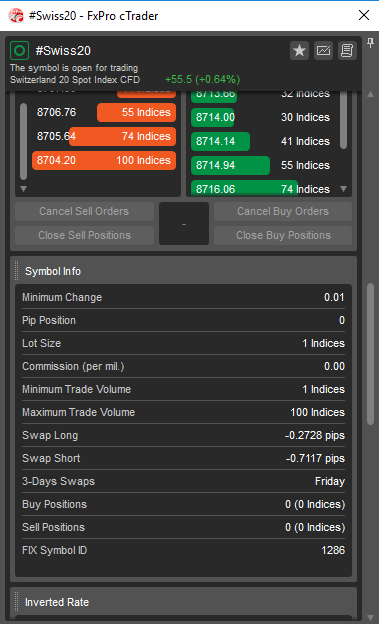Grab the Symbol Info panel drag handle
Screen dimensions: 379x624
(17, 271)
